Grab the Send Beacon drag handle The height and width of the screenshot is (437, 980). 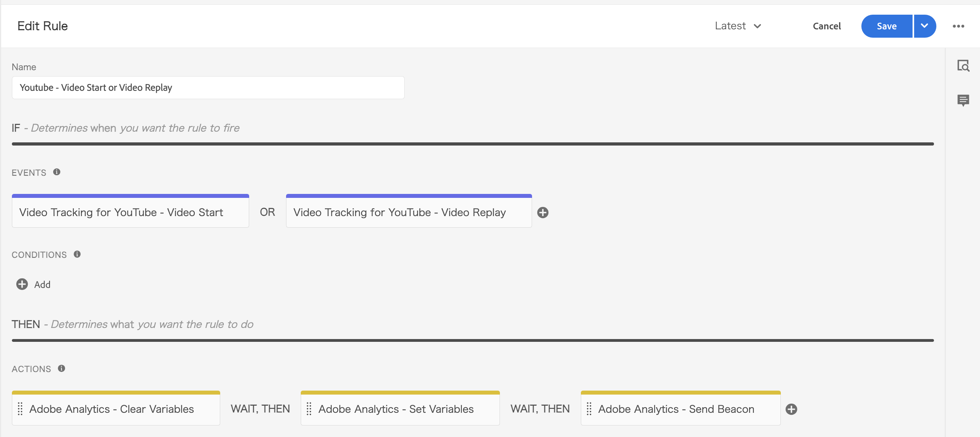pyautogui.click(x=589, y=409)
